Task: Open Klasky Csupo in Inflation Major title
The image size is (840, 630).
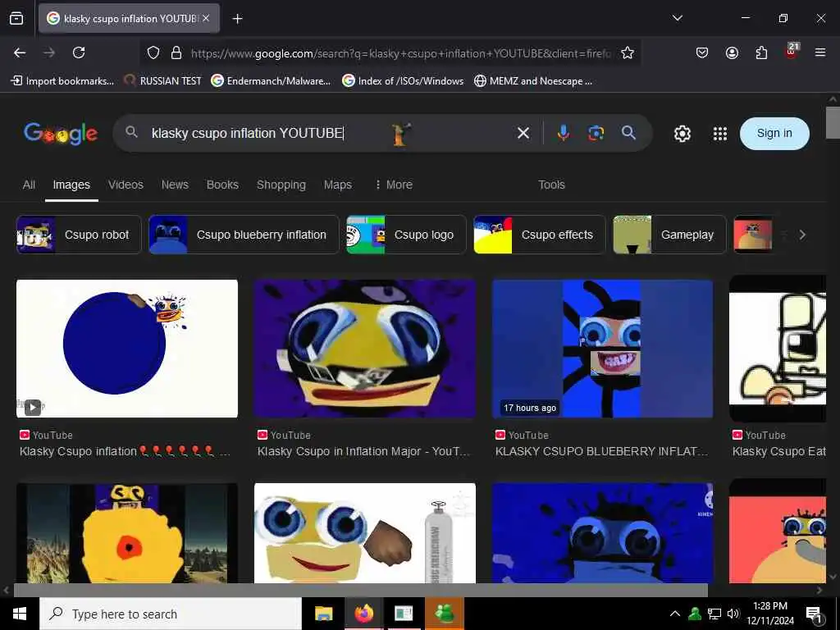Action: pyautogui.click(x=363, y=452)
